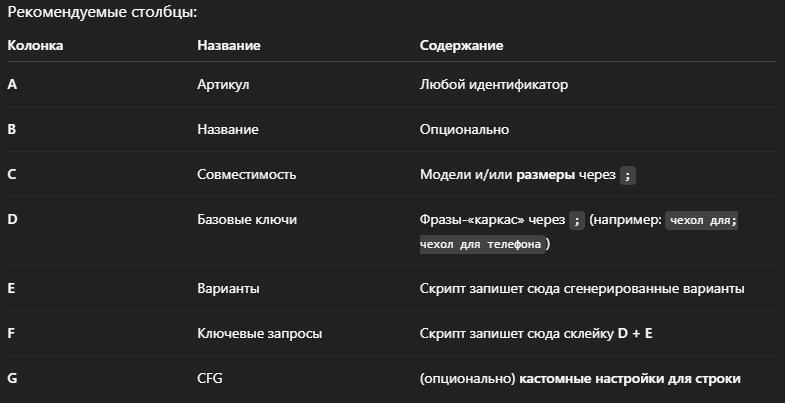Viewport: 785px width, 403px height.
Task: Click the 'чехол для;' code snippet
Action: point(703,220)
